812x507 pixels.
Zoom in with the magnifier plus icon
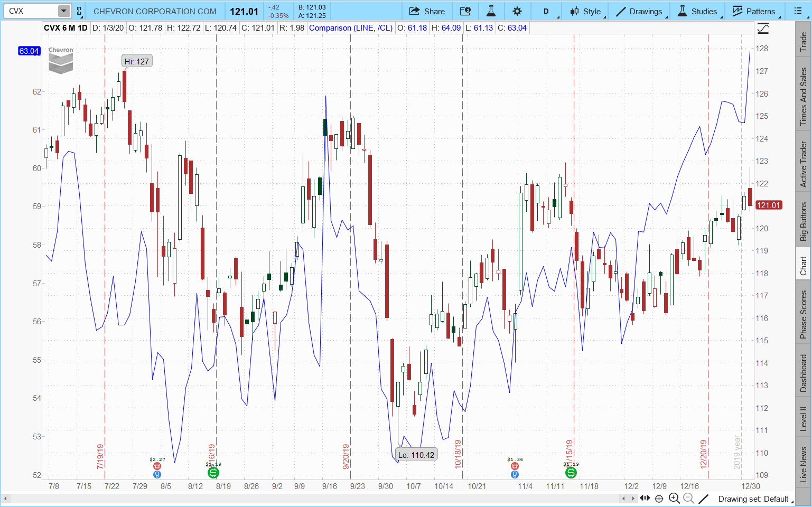point(674,499)
